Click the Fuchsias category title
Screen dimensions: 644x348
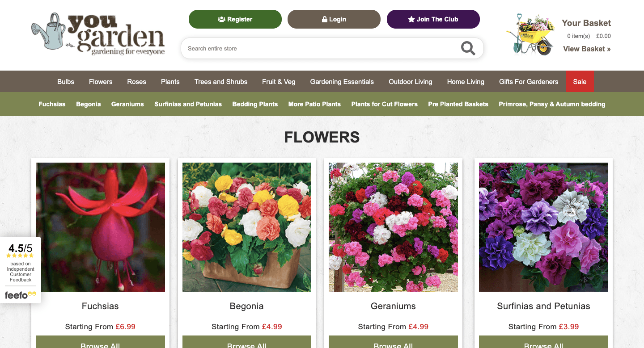click(100, 306)
